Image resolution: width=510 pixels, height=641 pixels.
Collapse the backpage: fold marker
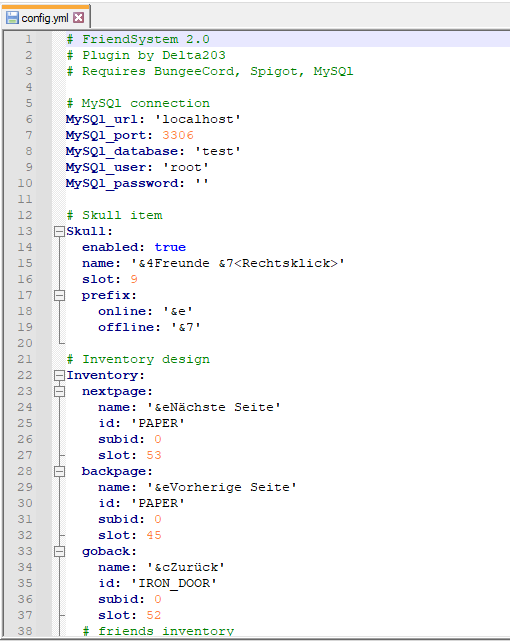60,471
